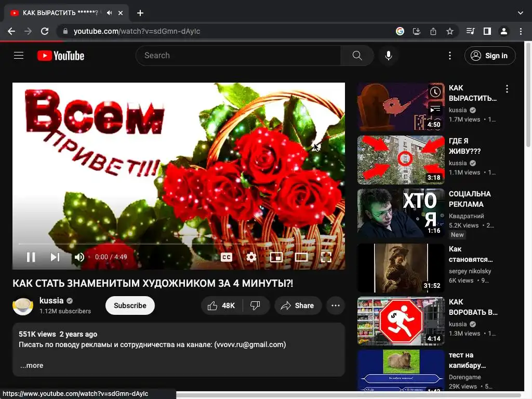532x399 pixels.
Task: Add first suggested video to Watch later
Action: [x=435, y=92]
